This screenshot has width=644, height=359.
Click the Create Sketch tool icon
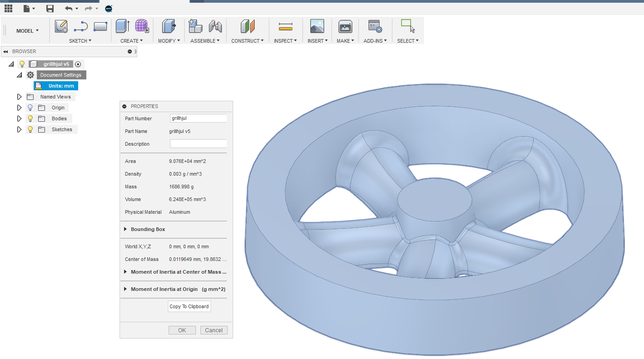point(61,27)
